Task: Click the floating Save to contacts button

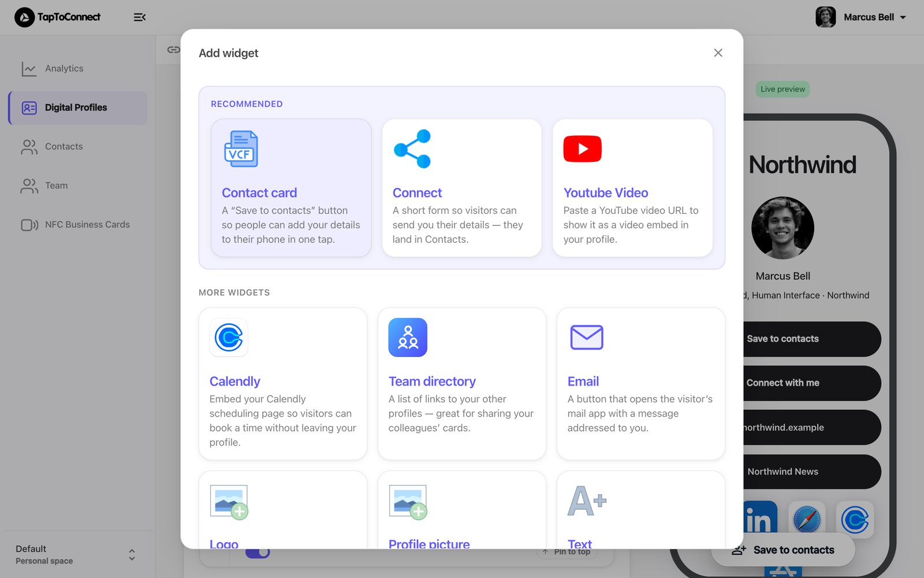Action: [x=783, y=550]
